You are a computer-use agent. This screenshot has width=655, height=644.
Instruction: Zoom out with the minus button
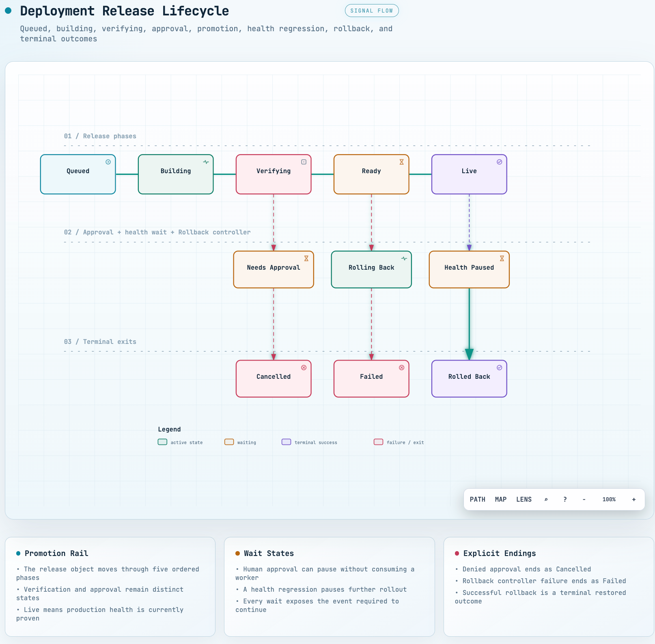pyautogui.click(x=584, y=499)
